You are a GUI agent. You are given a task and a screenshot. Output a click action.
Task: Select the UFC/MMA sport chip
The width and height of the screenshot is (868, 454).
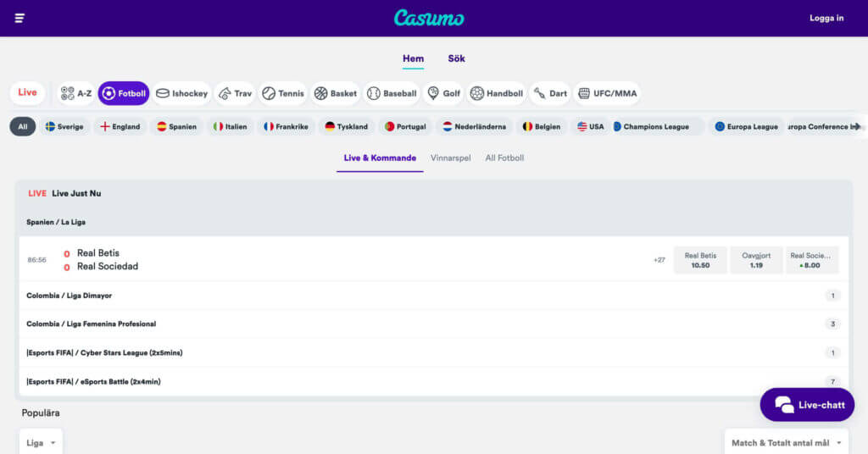[607, 93]
